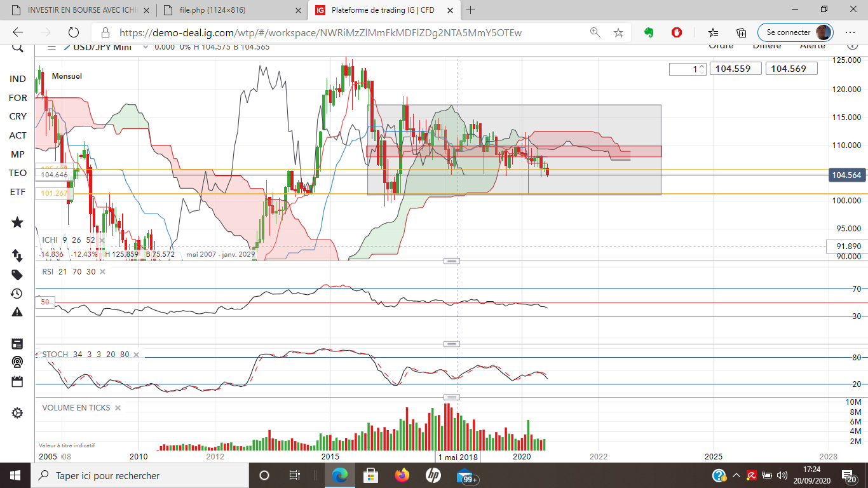The height and width of the screenshot is (488, 868).
Task: Remove the STOCH indicator with its X
Action: [136, 355]
